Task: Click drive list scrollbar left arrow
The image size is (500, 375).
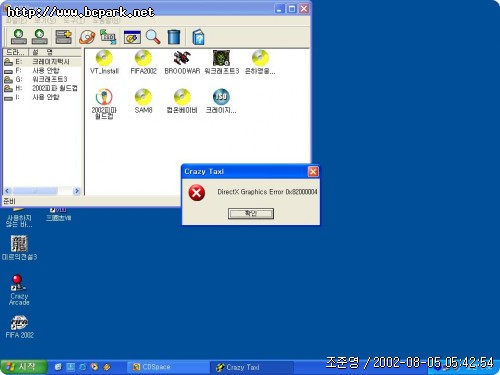Action: point(7,191)
